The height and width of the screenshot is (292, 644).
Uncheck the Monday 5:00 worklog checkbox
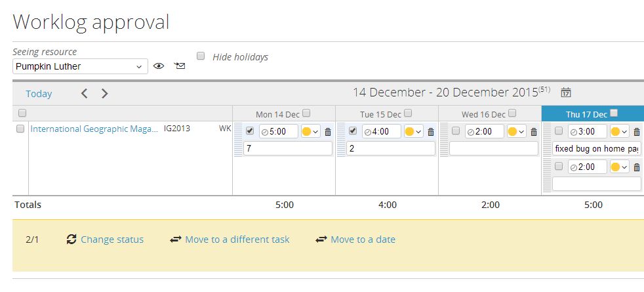point(250,131)
